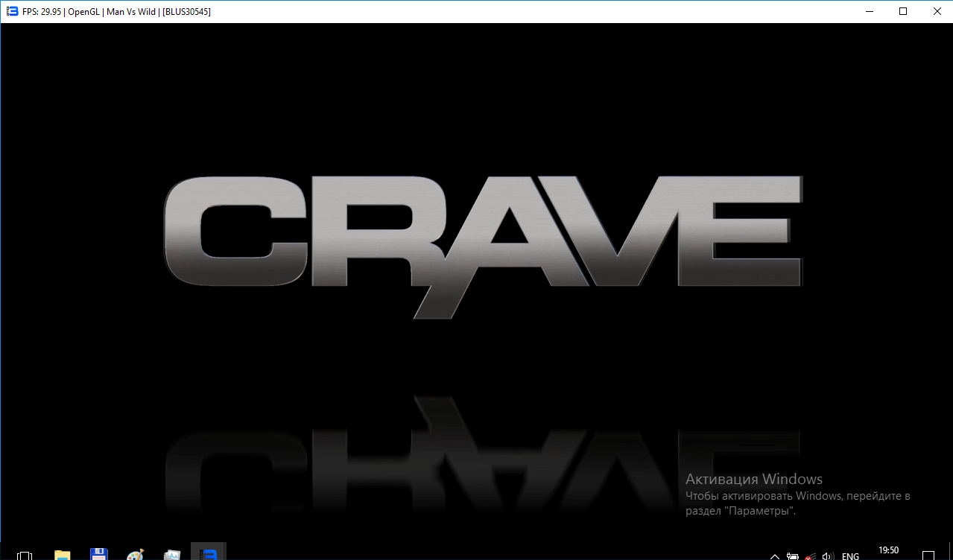Open the network tray icon
This screenshot has height=560, width=953.
tap(810, 556)
